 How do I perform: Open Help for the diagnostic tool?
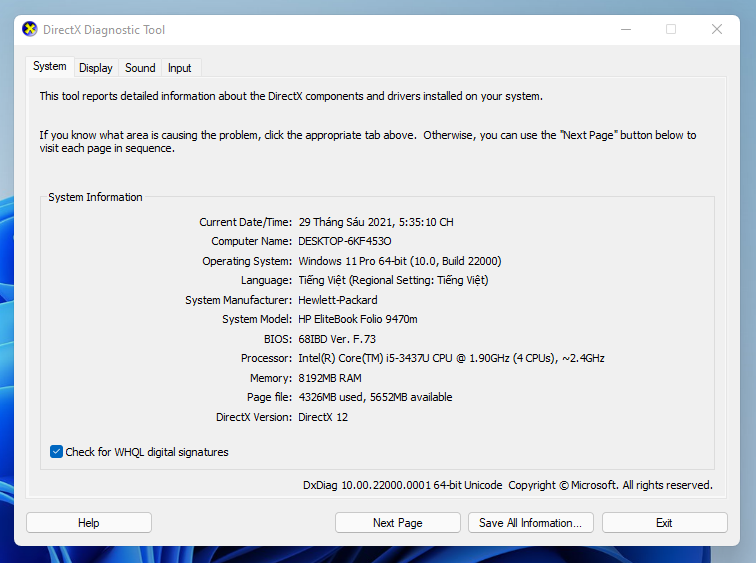[89, 523]
